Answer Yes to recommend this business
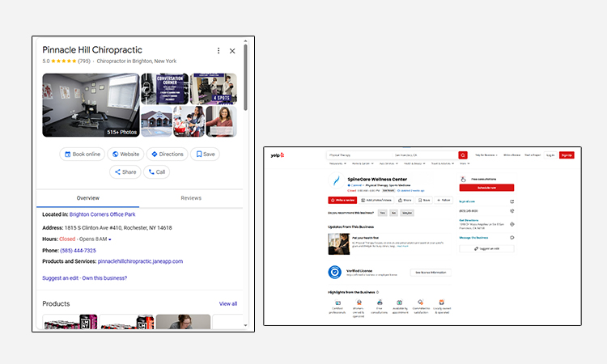This screenshot has height=364, width=607. pyautogui.click(x=383, y=213)
